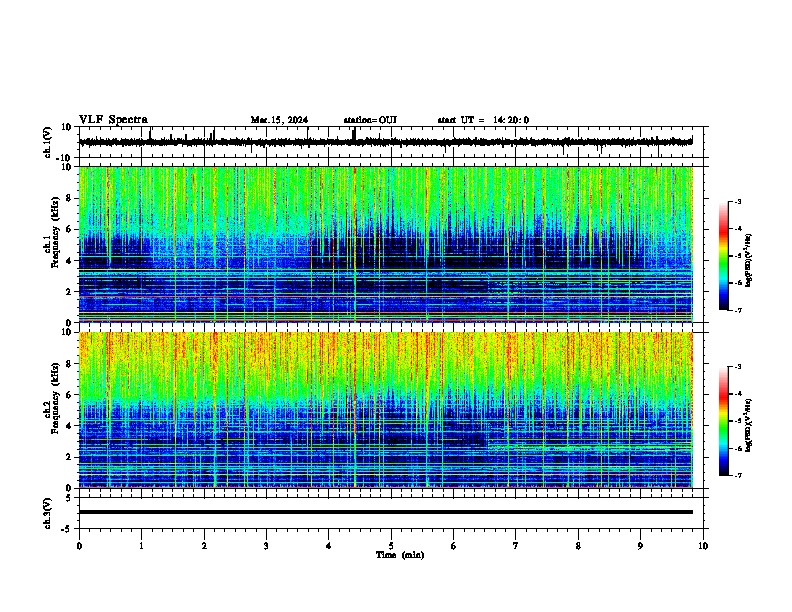Click the ch.1 spectrogram color scale bar
The width and height of the screenshot is (792, 612).
coord(724,256)
